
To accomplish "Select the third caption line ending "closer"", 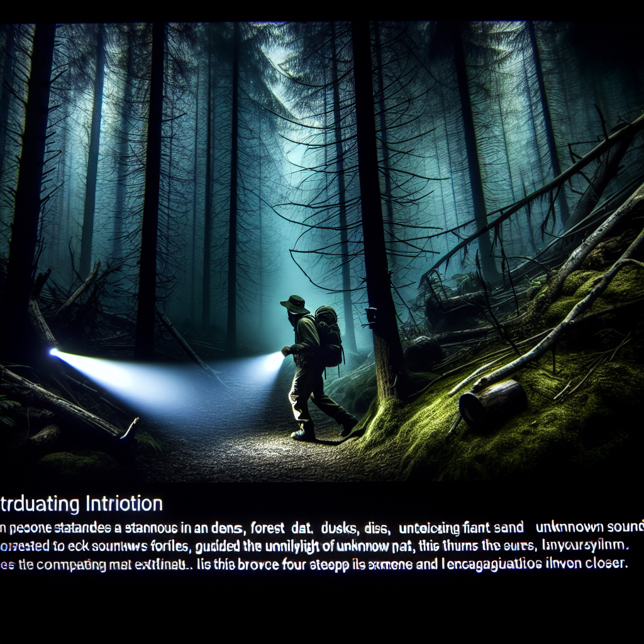I will (x=314, y=563).
